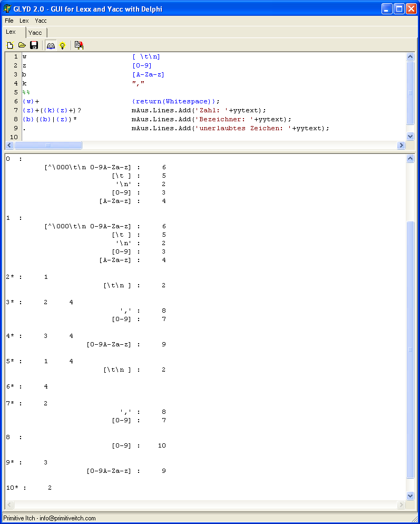Viewport: 420px width, 524px height.
Task: Click the editor's vertical scroll up arrow
Action: point(411,56)
